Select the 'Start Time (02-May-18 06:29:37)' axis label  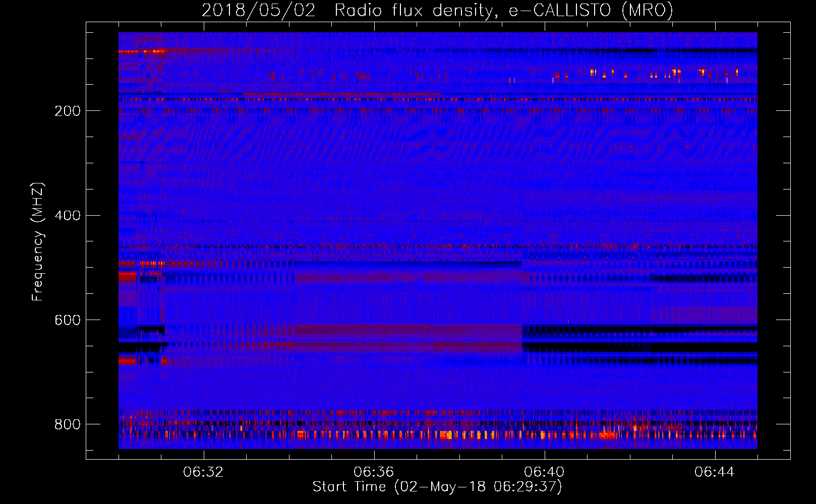point(437,487)
